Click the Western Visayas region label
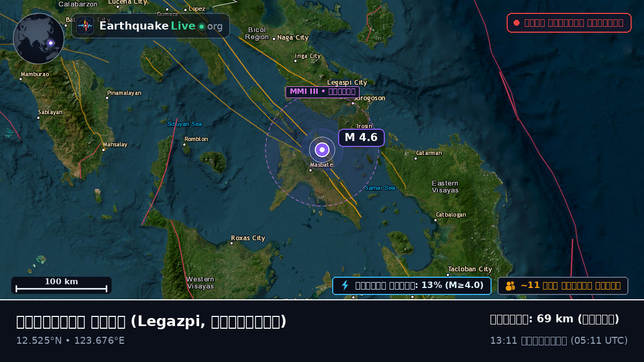644x362 pixels. pyautogui.click(x=200, y=283)
